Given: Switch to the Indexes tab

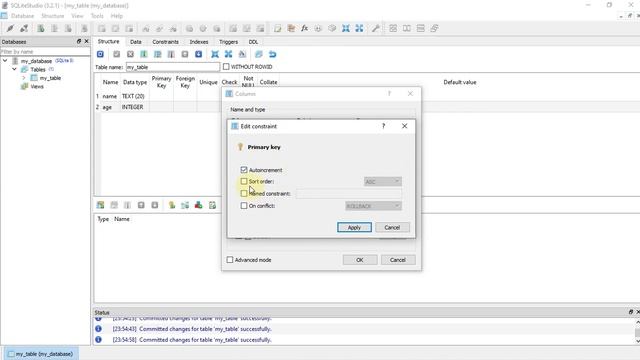Looking at the screenshot, I should point(199,42).
